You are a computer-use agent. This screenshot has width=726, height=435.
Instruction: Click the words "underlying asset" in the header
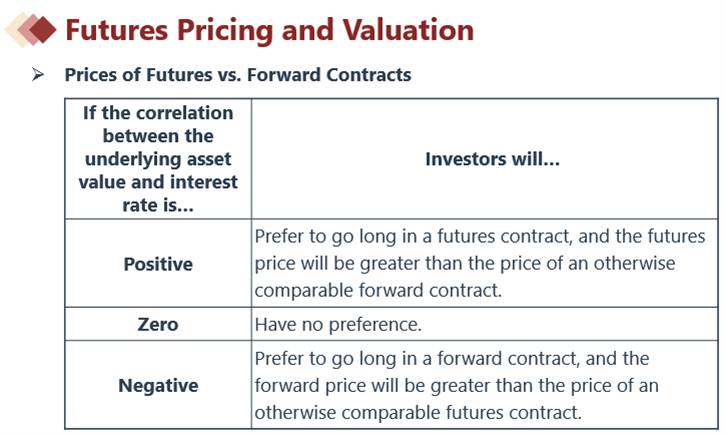point(158,159)
